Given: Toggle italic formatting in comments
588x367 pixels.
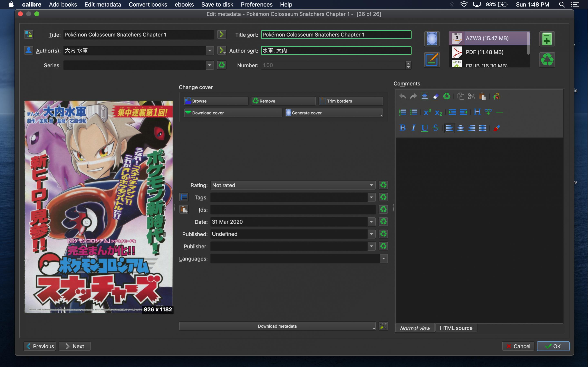Looking at the screenshot, I should 414,128.
